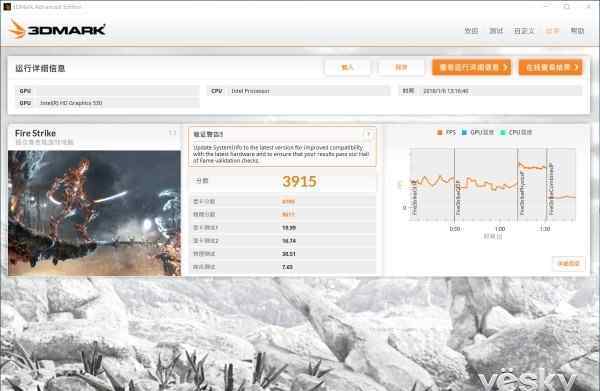Viewport: 600px width, 391px height.
Task: Click the 3DMark logo icon
Action: 17,29
